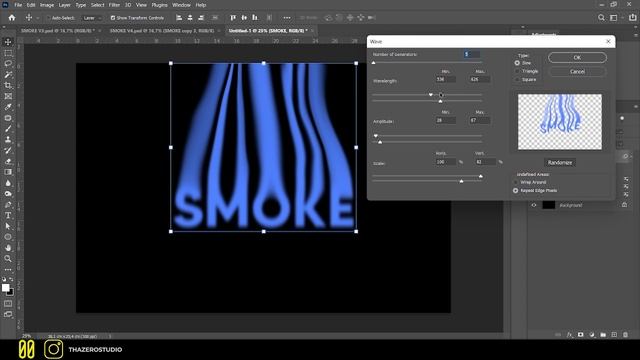
Task: Select the Blur tool
Action: (8, 183)
